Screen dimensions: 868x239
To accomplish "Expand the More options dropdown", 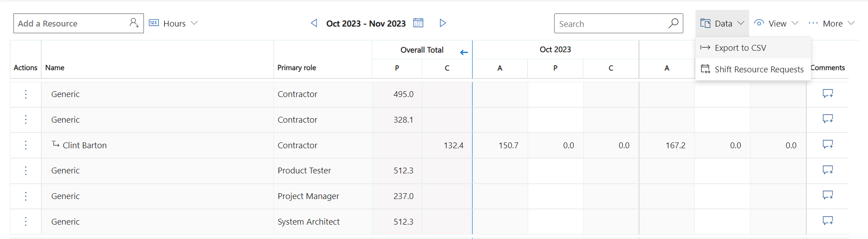I will point(832,23).
